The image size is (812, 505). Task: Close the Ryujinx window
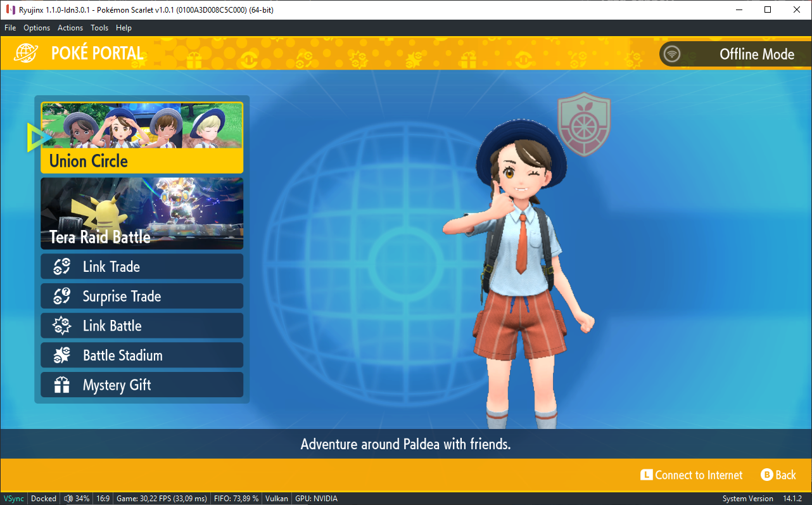tap(797, 10)
